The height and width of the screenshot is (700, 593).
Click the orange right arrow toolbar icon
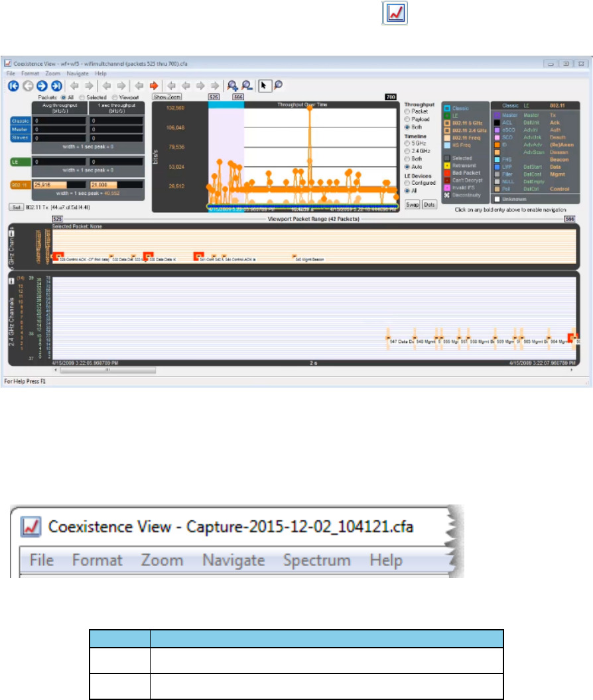153,86
